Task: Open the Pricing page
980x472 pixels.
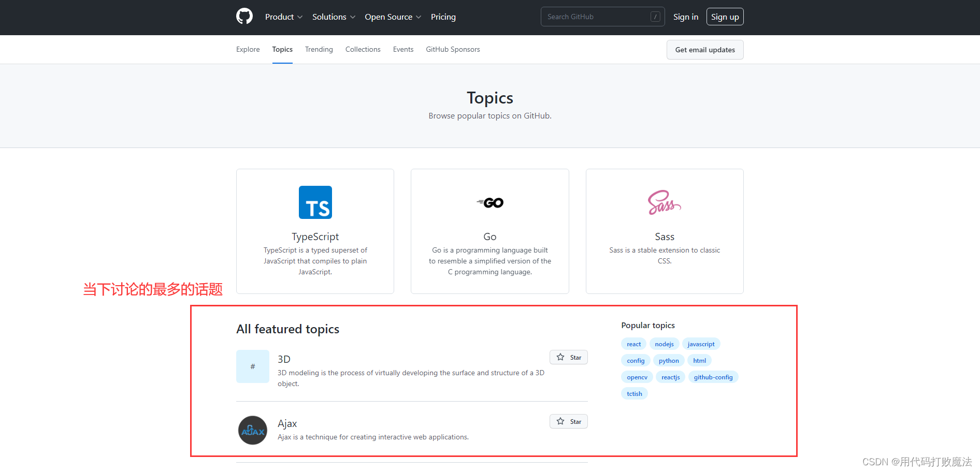Action: (x=443, y=17)
